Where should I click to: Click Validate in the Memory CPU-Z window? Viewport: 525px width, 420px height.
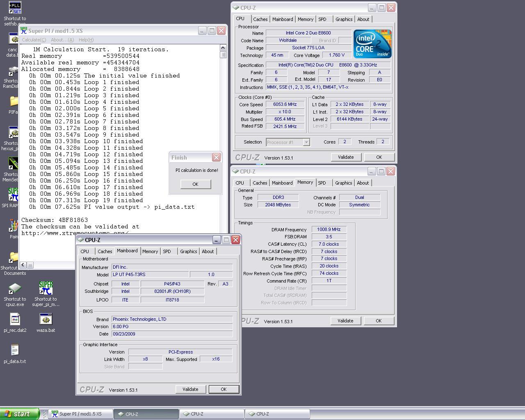345,321
